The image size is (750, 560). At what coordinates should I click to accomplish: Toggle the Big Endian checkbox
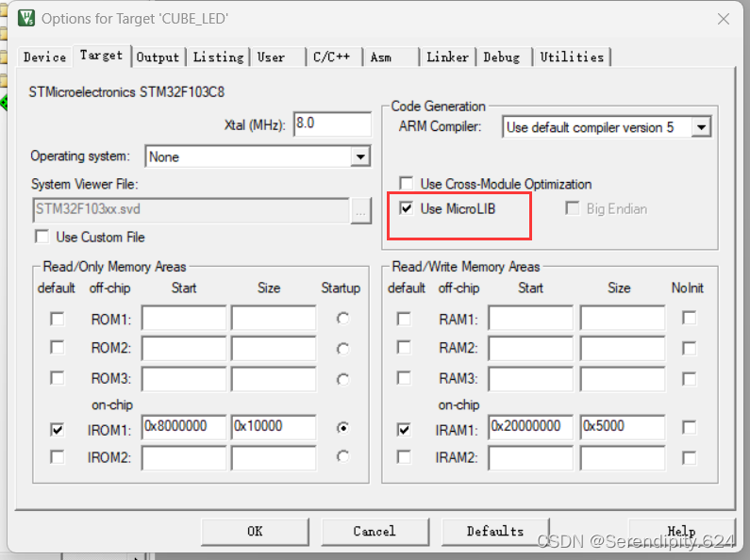572,208
